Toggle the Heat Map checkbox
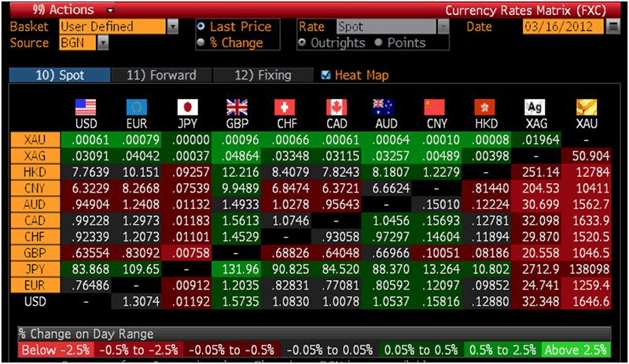The height and width of the screenshot is (364, 629). click(x=326, y=75)
